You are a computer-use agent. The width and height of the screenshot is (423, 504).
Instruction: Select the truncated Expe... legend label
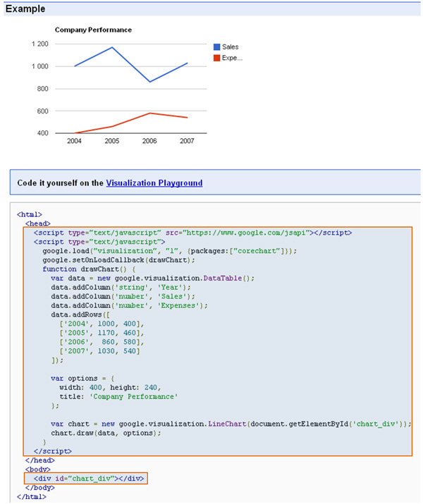[232, 59]
